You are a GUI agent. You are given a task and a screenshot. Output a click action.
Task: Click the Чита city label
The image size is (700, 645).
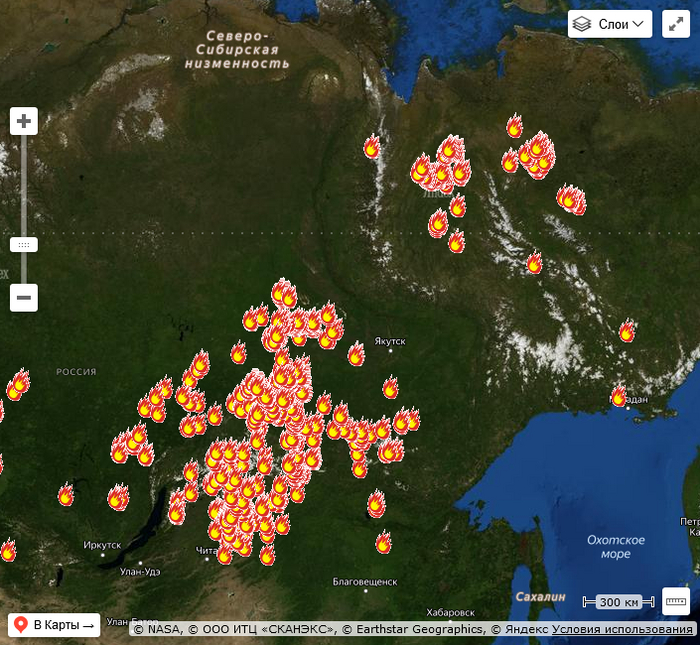(206, 550)
